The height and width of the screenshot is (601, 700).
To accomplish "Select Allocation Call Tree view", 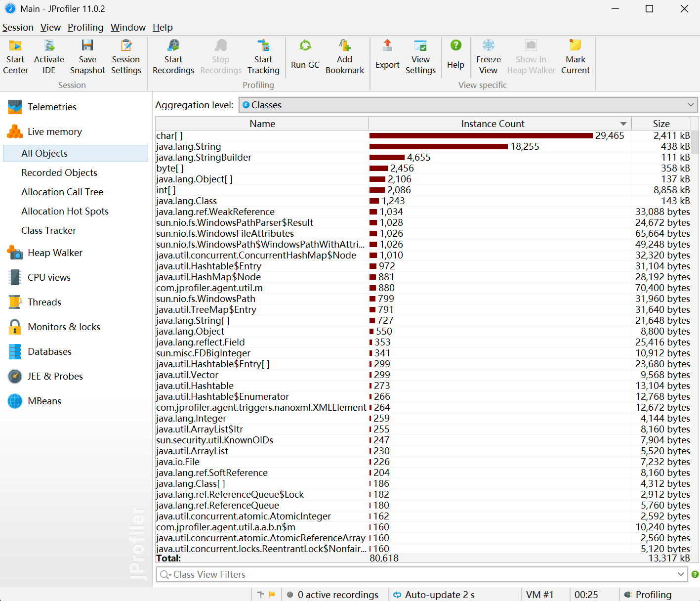I will tap(62, 192).
